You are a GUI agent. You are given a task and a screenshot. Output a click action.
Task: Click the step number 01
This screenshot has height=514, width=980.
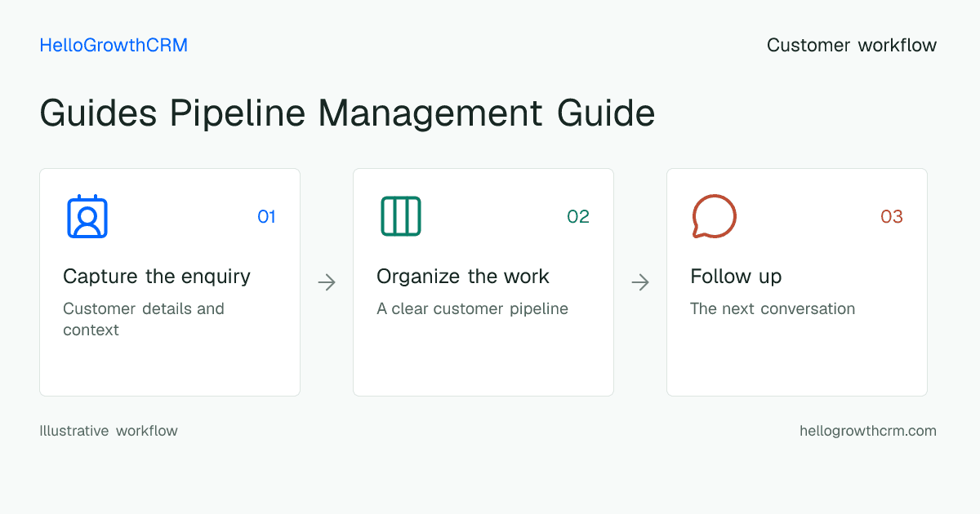point(266,216)
